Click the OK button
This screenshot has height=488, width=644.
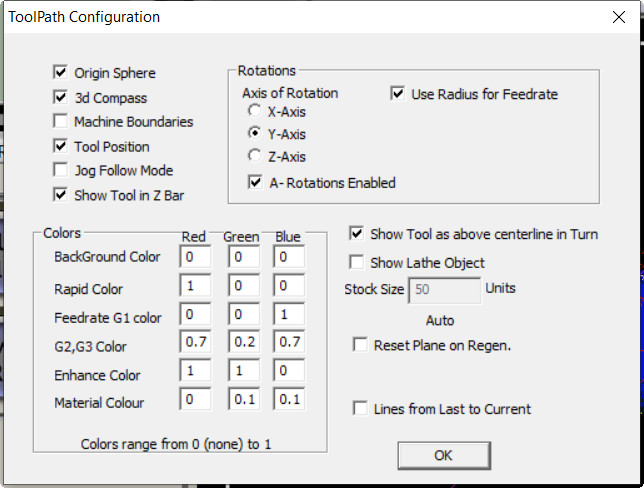click(443, 455)
